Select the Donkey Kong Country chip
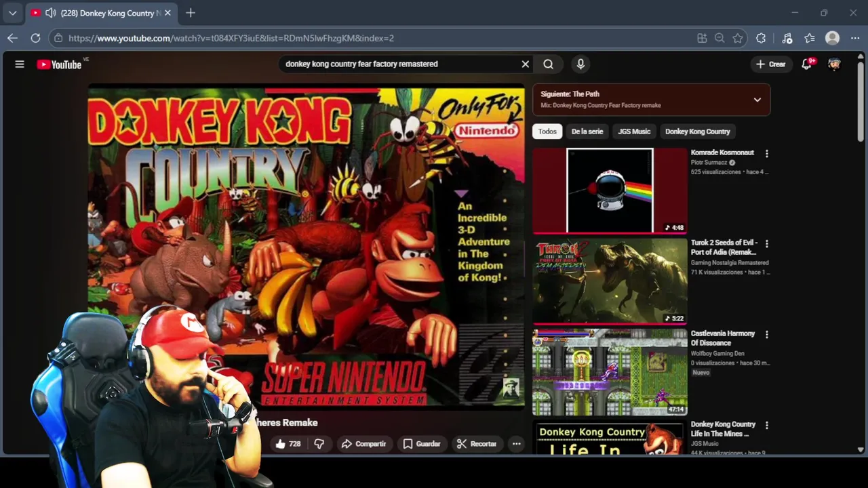 coord(698,131)
